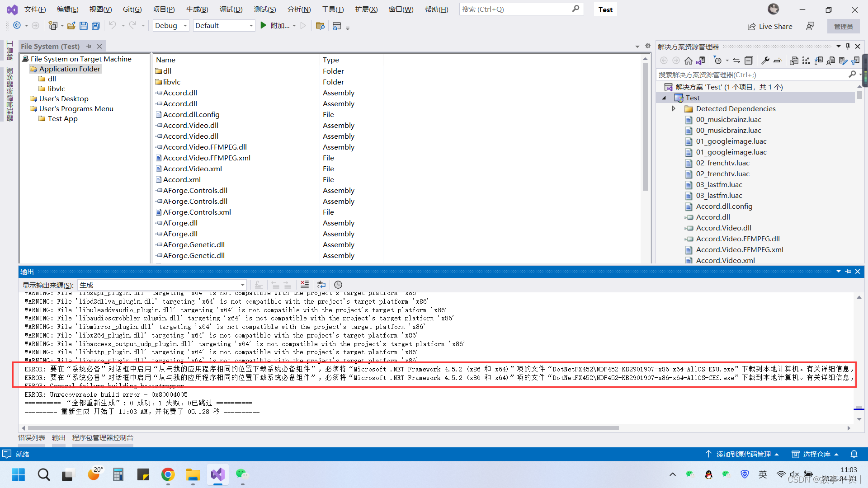The image size is (868, 488).
Task: Click Sync with Active Document icon
Action: coord(736,61)
